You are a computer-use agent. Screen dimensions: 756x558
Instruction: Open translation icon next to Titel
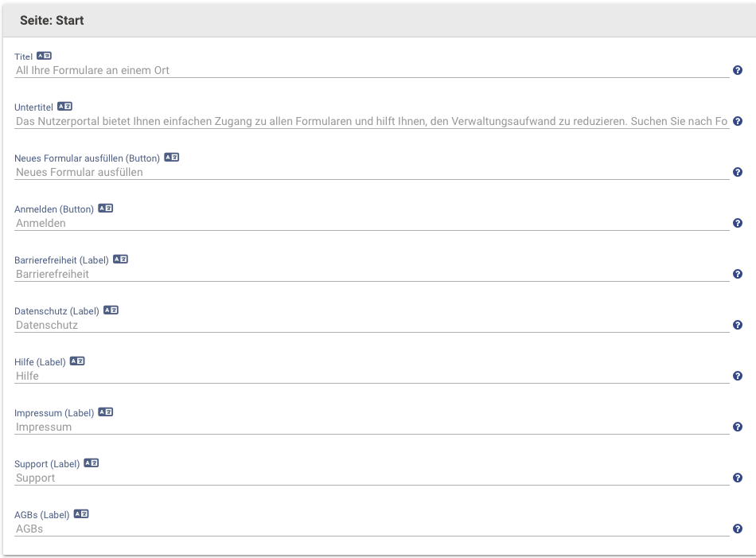click(x=44, y=56)
